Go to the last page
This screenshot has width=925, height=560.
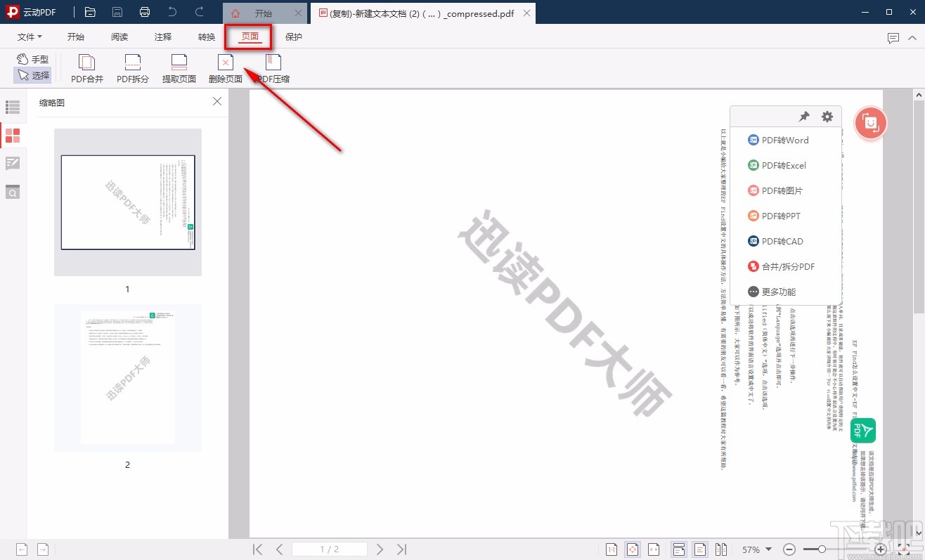pyautogui.click(x=401, y=549)
